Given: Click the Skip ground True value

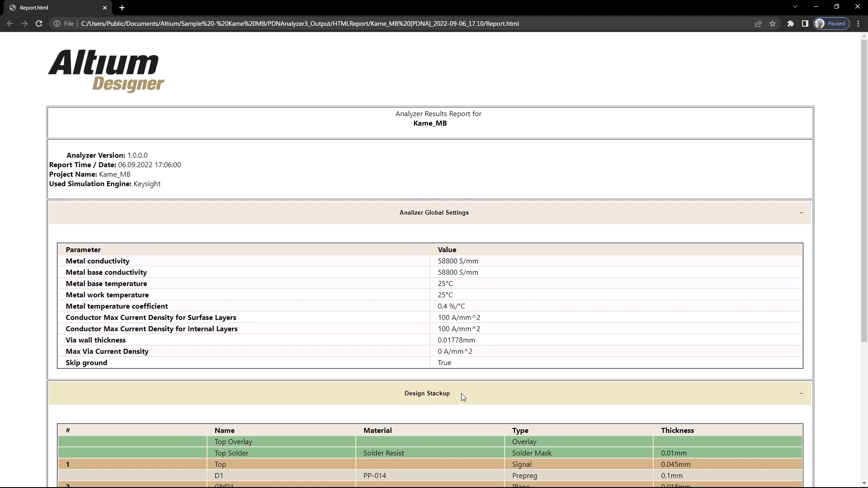Looking at the screenshot, I should (x=444, y=362).
